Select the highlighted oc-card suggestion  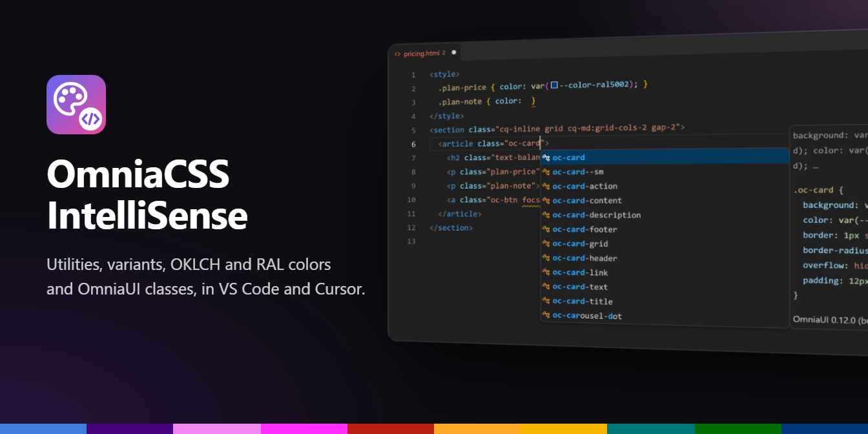click(x=665, y=158)
